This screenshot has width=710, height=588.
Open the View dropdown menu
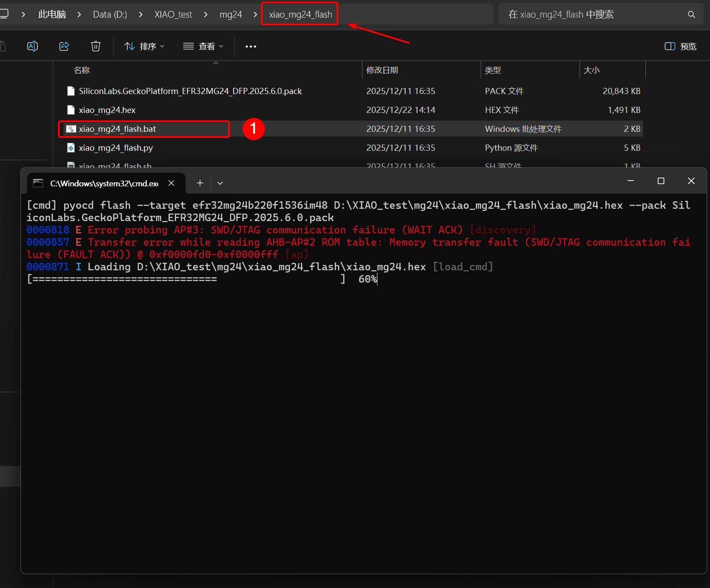tap(203, 46)
